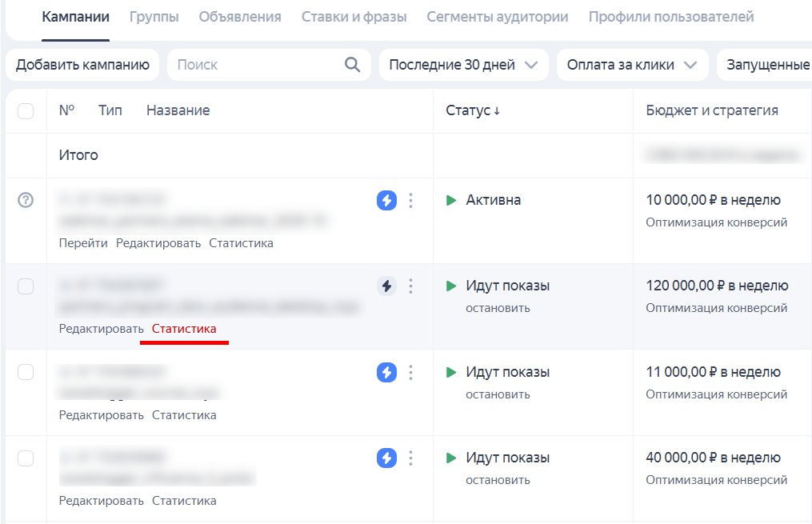Screen dimensions: 812x524
Task: Open the Последние 30 дней date filter
Action: point(463,65)
